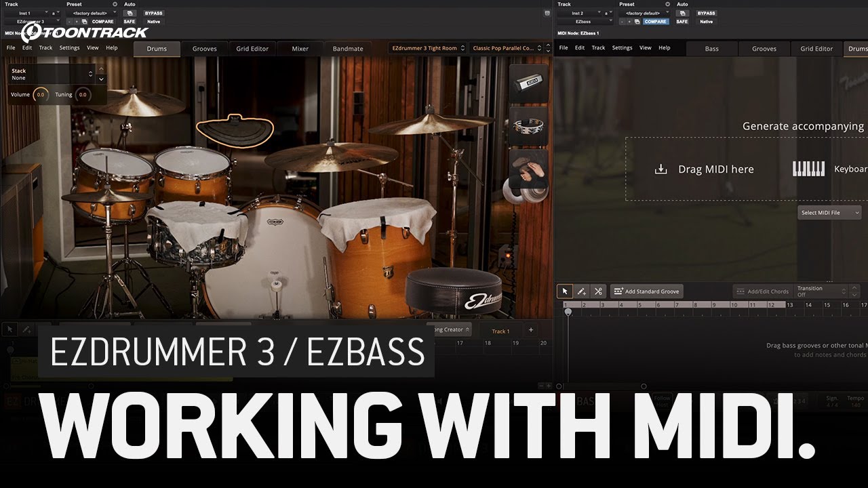
Task: Click the panel icon at EZdrummer header's right edge
Action: coord(547,13)
